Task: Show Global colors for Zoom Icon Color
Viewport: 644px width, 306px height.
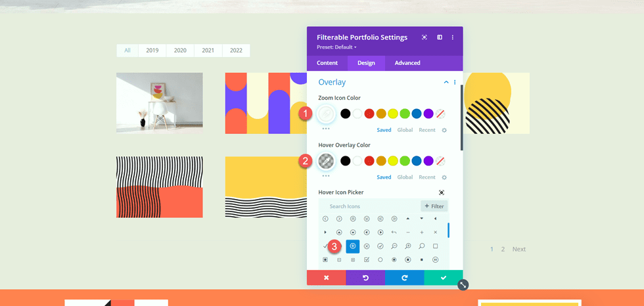Action: pos(405,130)
